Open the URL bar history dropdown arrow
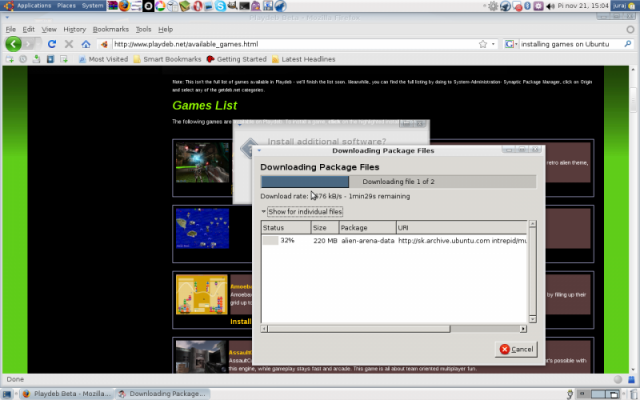The height and width of the screenshot is (400, 640). (x=493, y=44)
